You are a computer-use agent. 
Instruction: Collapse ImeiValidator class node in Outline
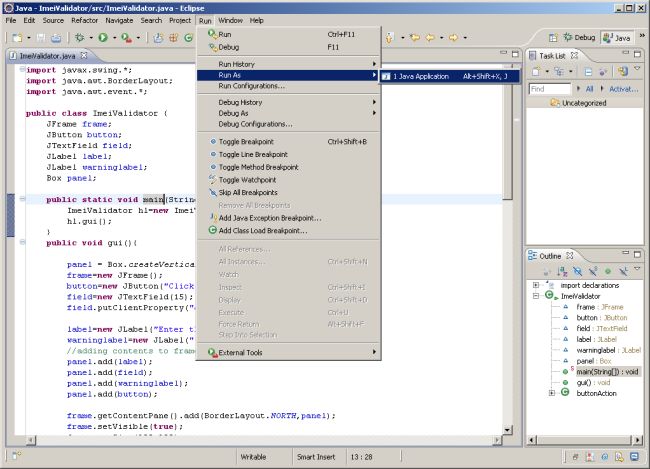point(537,297)
